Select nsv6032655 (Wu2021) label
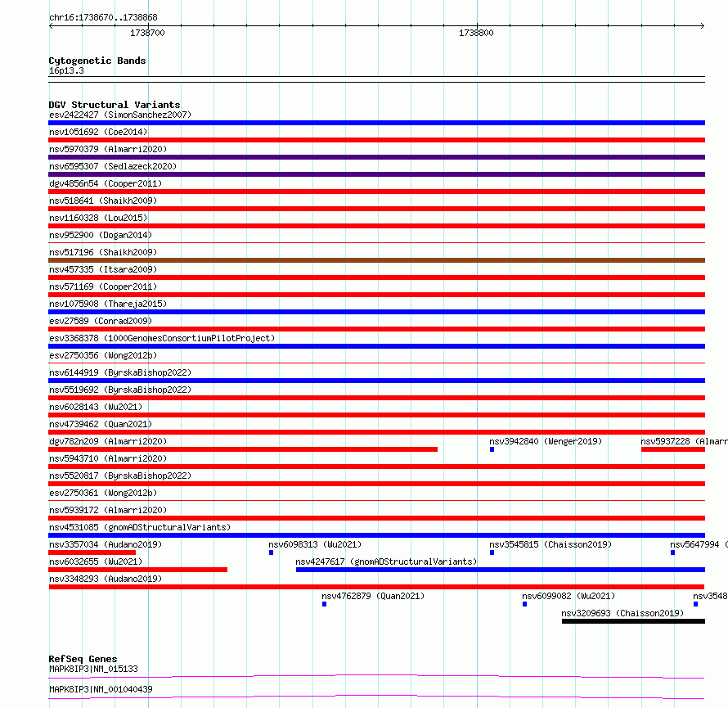 96,561
